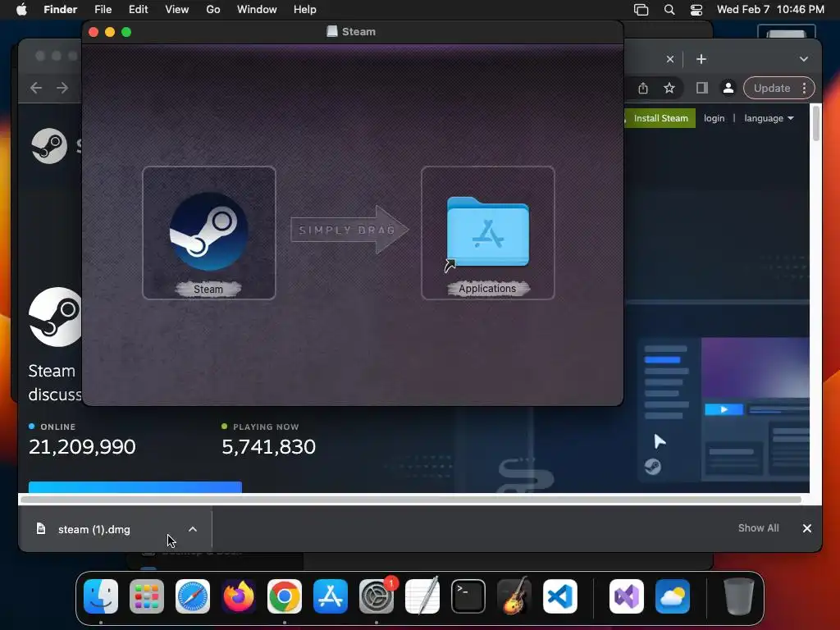Click the login link on Steam page
This screenshot has width=840, height=630.
[714, 118]
